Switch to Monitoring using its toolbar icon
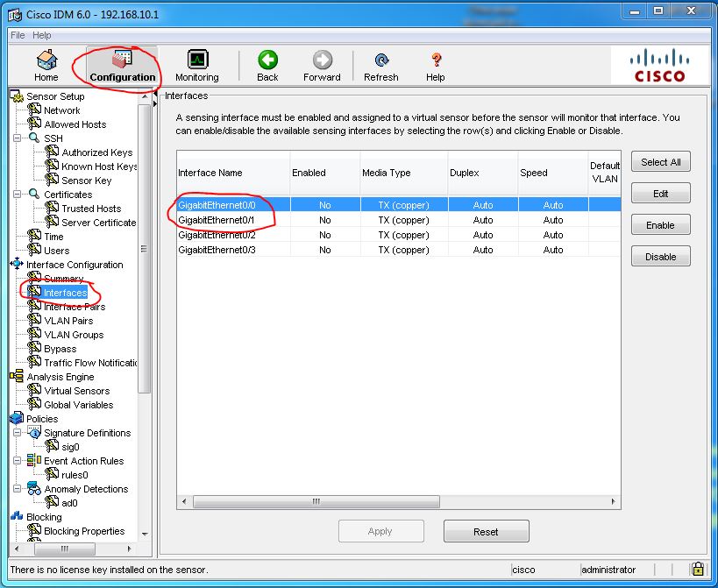 (x=196, y=65)
